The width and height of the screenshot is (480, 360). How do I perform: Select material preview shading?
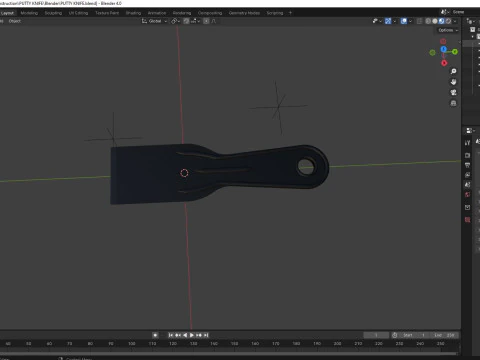tap(442, 21)
